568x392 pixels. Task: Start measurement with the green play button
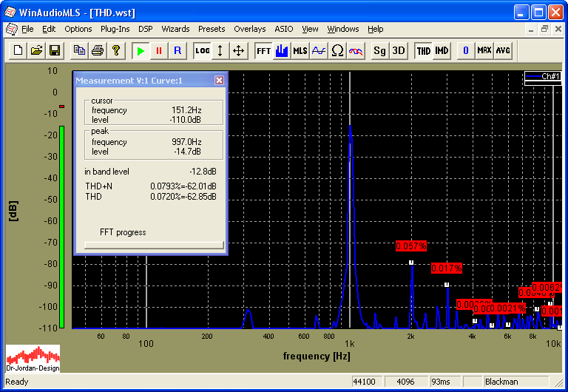pyautogui.click(x=141, y=50)
